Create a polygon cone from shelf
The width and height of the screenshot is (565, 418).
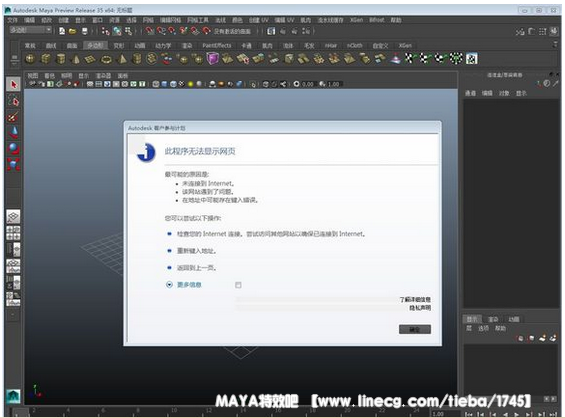point(76,59)
